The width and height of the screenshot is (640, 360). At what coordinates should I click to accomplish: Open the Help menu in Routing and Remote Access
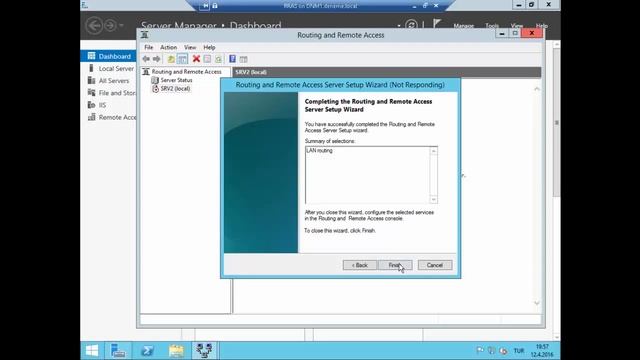(209, 47)
